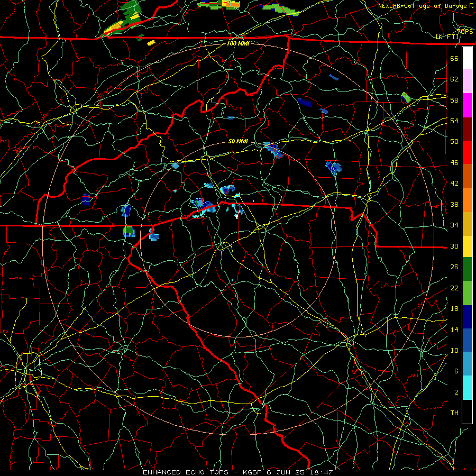Click the orange band beside label 38

tap(467, 200)
